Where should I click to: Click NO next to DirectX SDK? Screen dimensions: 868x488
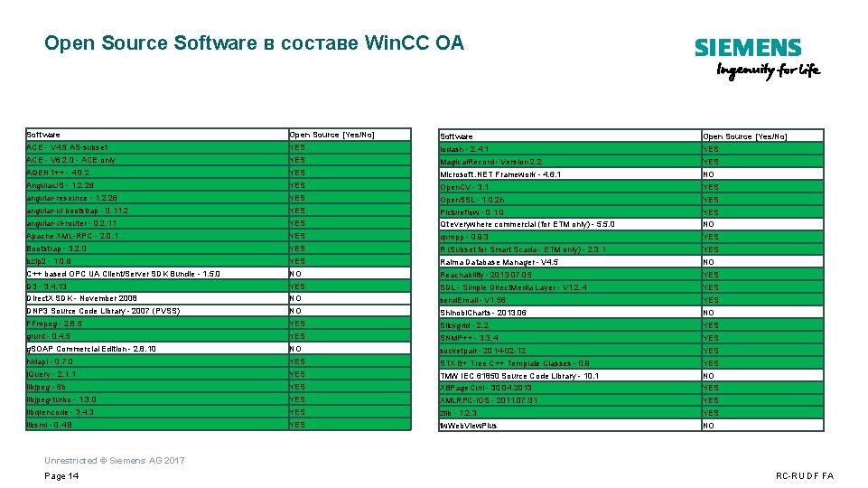pyautogui.click(x=350, y=298)
